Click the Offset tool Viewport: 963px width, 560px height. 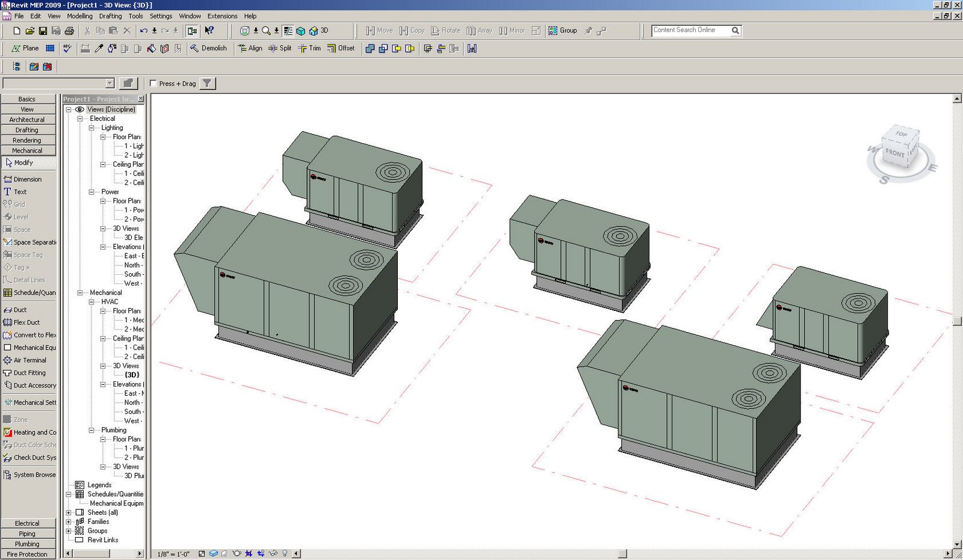pos(341,48)
